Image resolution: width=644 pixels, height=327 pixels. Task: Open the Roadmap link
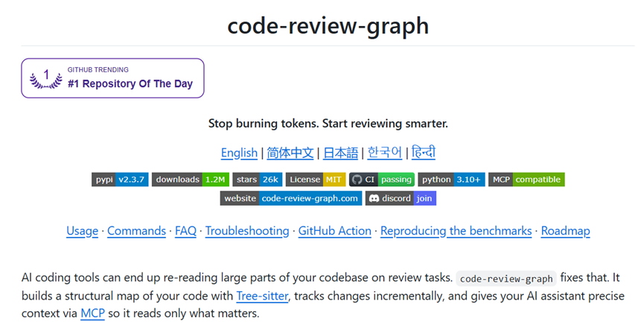[566, 231]
